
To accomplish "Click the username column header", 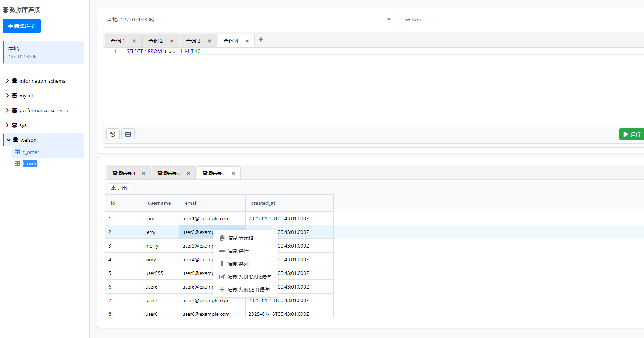I will [160, 203].
